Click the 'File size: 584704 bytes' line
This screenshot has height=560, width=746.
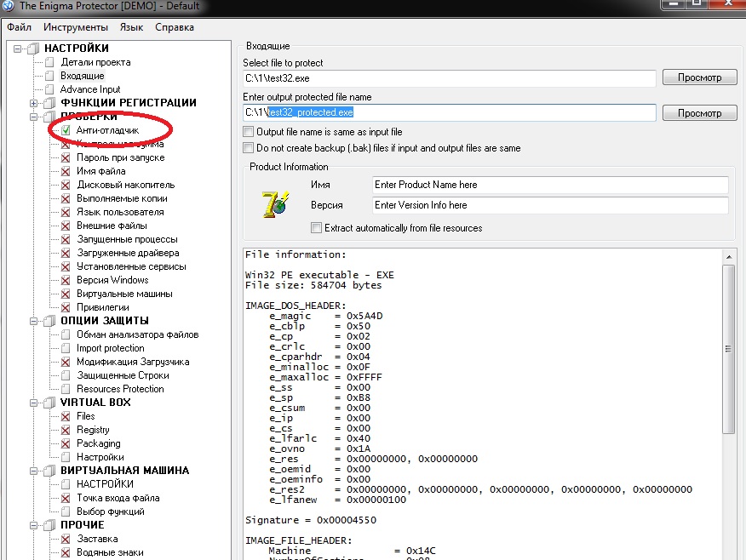313,285
